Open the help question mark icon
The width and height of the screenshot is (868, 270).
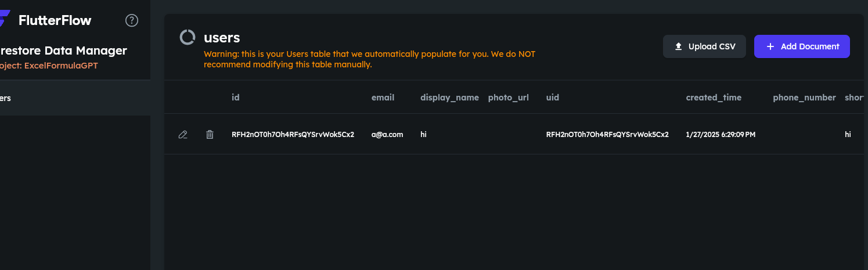click(132, 21)
